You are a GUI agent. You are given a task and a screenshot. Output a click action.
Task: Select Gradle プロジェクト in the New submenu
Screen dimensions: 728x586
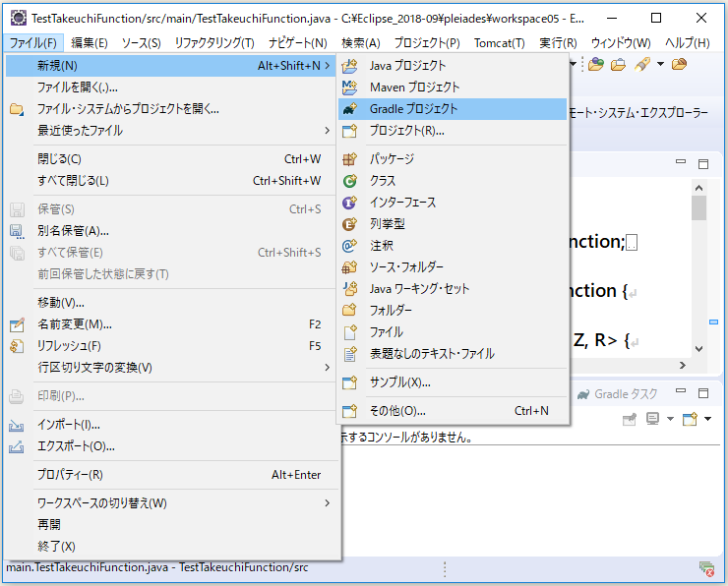453,109
